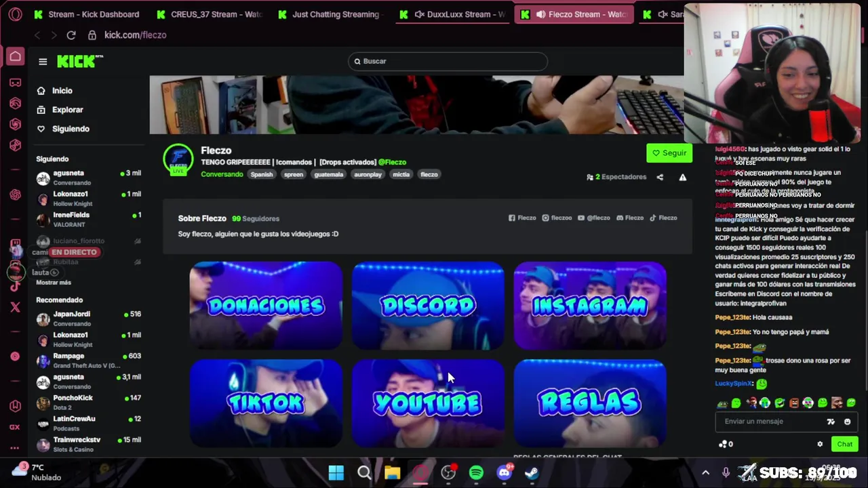Image resolution: width=868 pixels, height=488 pixels.
Task: Open JapanJordi recommended channel
Action: [89, 319]
